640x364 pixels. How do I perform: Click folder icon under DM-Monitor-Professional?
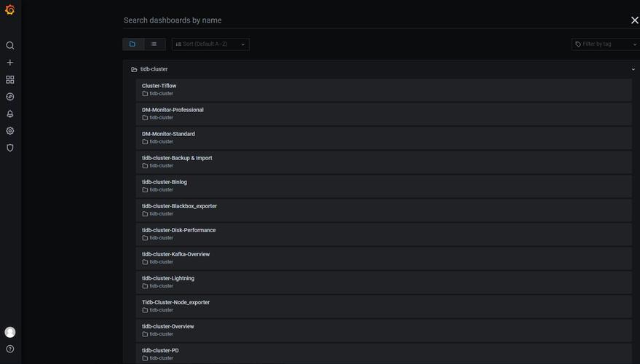point(145,118)
